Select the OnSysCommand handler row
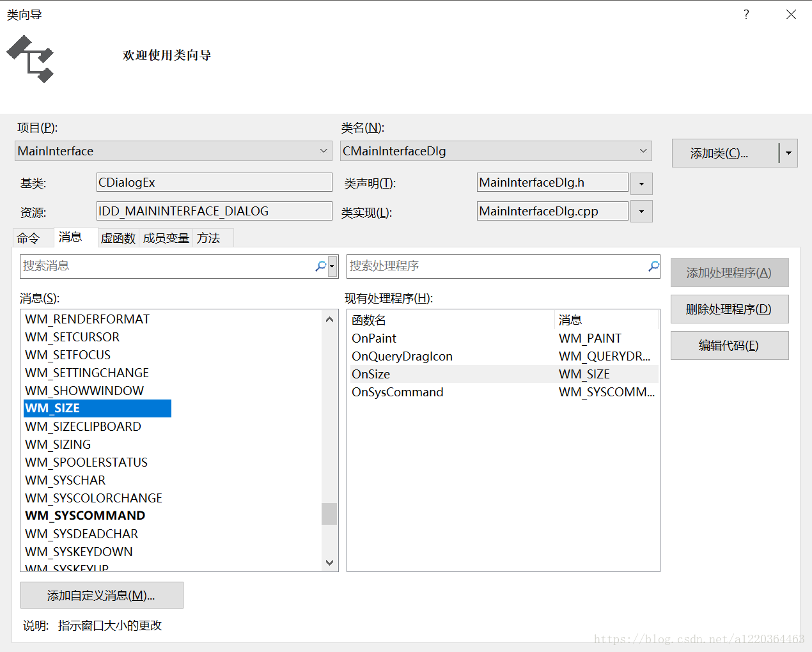Image resolution: width=812 pixels, height=652 pixels. (503, 392)
